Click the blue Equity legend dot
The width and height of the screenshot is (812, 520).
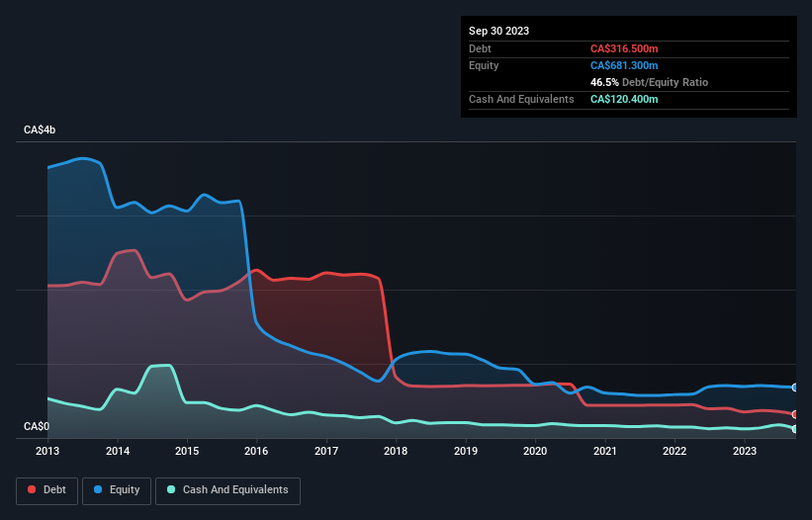98,489
